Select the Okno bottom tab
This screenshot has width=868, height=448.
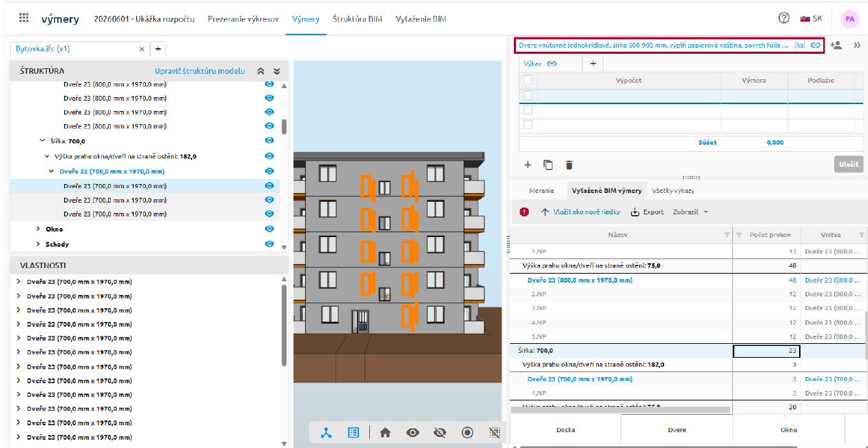(x=789, y=429)
